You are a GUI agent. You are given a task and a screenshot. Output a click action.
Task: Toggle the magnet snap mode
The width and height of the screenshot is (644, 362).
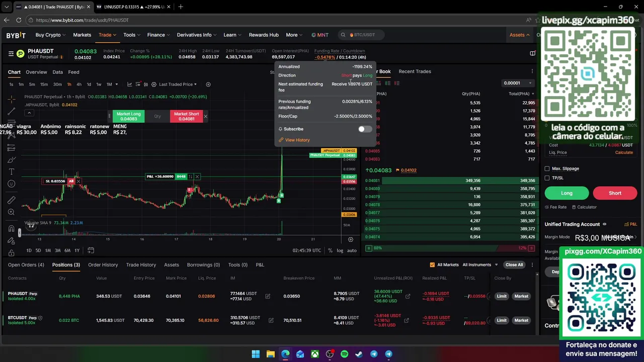(11, 229)
